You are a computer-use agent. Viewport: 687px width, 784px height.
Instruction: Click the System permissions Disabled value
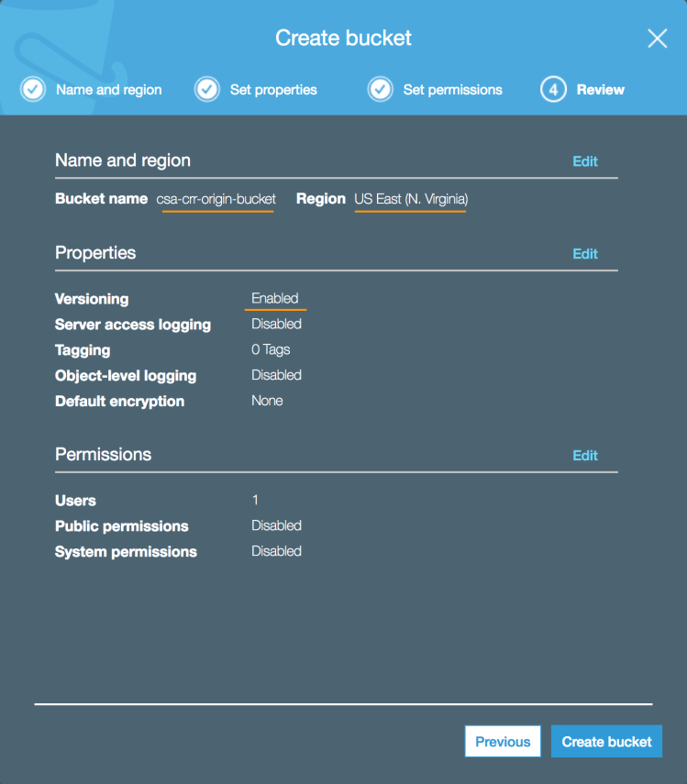(276, 551)
